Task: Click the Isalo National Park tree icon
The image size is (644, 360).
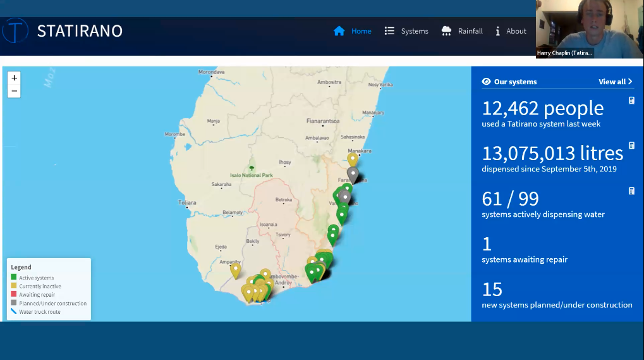Action: tap(252, 168)
